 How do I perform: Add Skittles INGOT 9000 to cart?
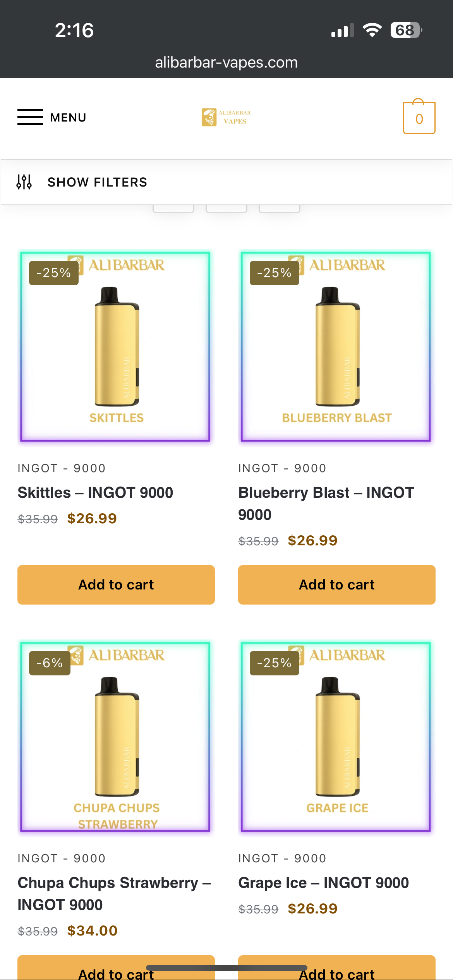click(x=116, y=584)
